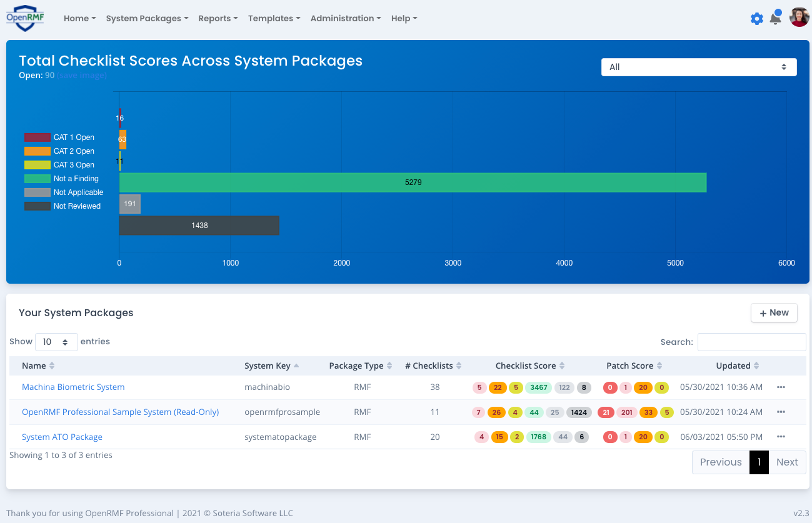Click the CAT 1 Open red legend swatch
Viewport: 812px width, 523px height.
36,137
